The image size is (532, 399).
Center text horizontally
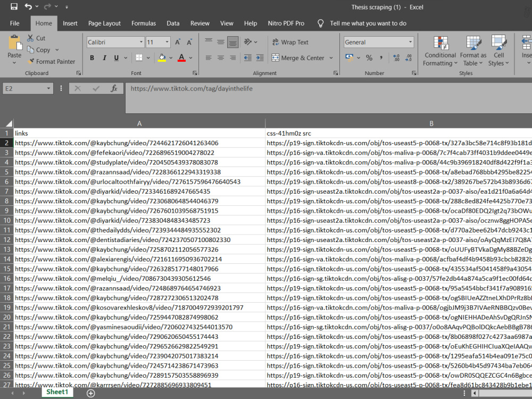(x=221, y=57)
